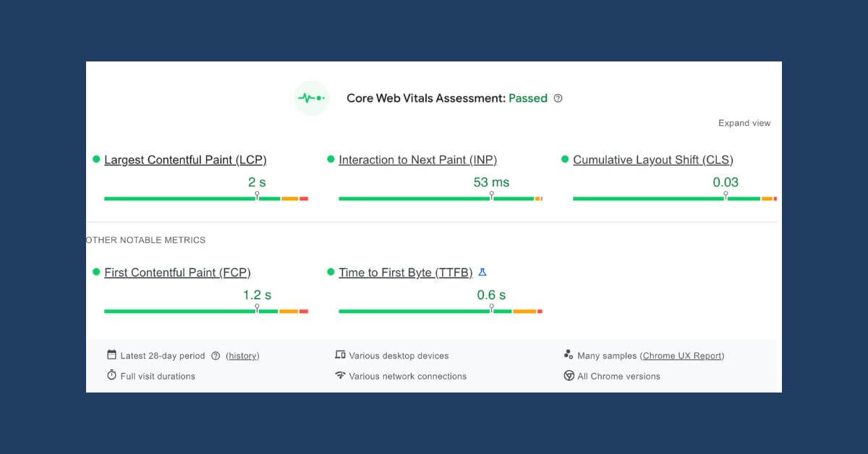Open First Contentful Paint (FCP) link
Screen dimensions: 868x454
[x=177, y=273]
